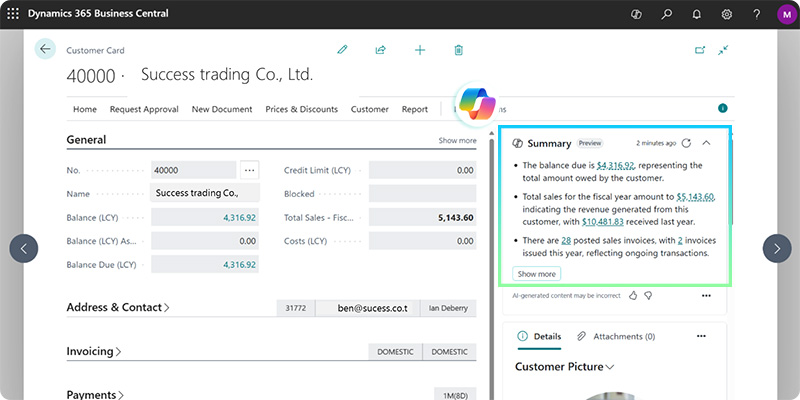
Task: Switch to the Attachments tab
Action: click(x=615, y=337)
